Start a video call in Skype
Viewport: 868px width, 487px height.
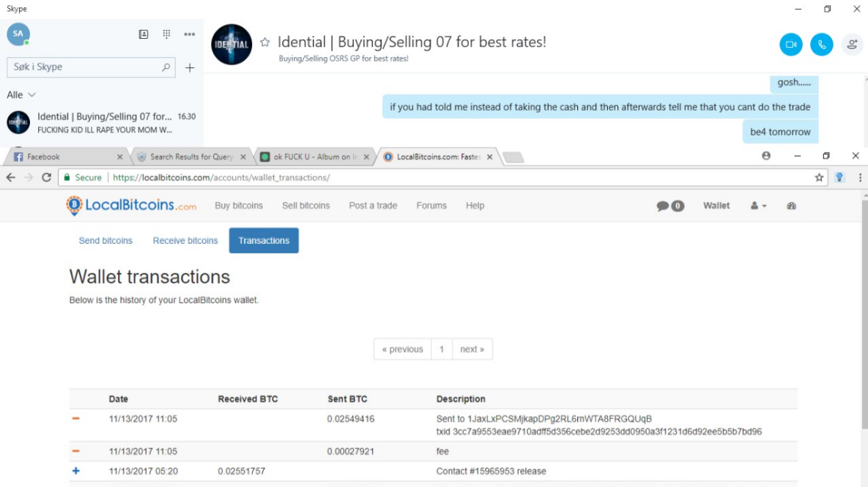pyautogui.click(x=791, y=45)
